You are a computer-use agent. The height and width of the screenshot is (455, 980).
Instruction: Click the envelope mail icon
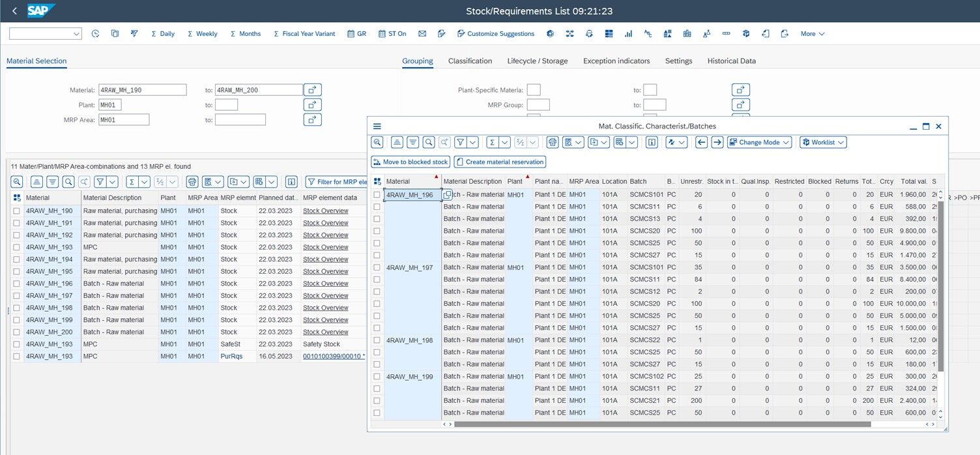422,34
